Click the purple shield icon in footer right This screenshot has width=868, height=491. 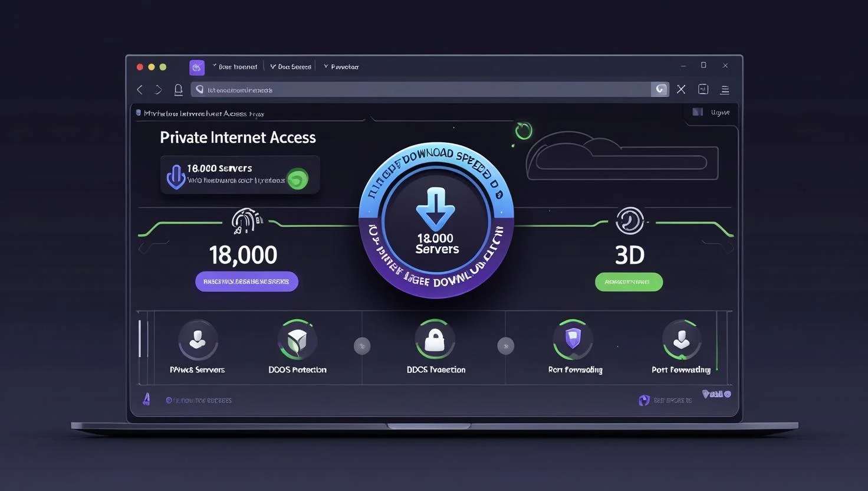pyautogui.click(x=644, y=401)
